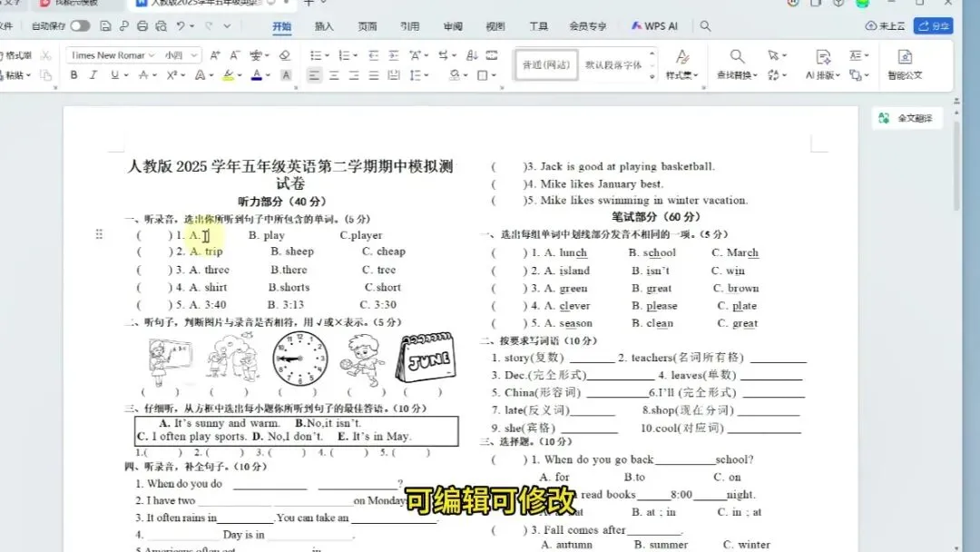This screenshot has height=552, width=980.
Task: Expand the styles gallery list
Action: pyautogui.click(x=652, y=76)
